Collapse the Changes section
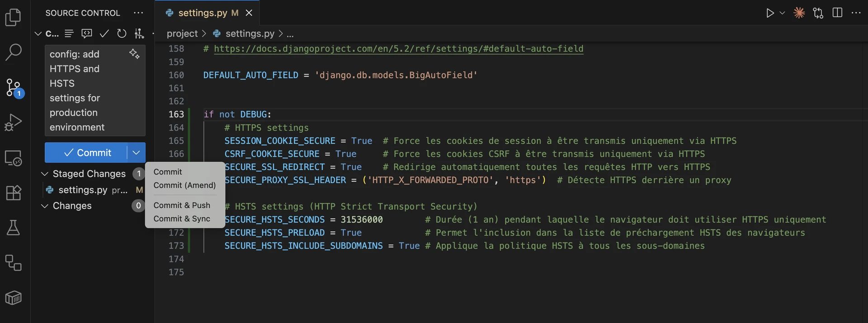Viewport: 868px width, 323px height. tap(45, 206)
